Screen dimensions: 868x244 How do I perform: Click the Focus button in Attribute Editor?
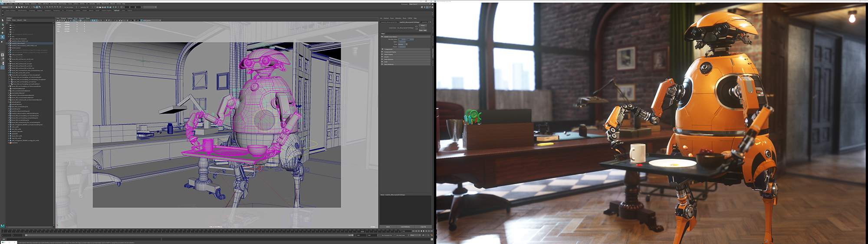[423, 26]
